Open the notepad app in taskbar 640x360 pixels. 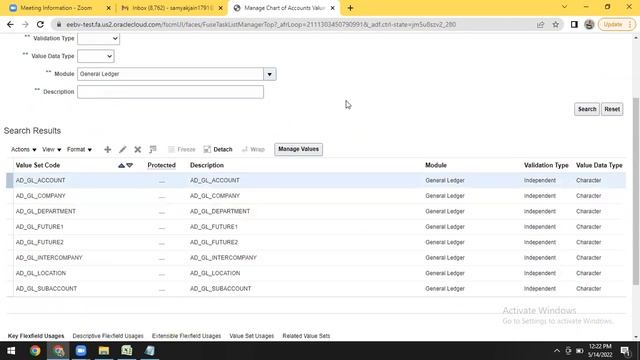point(150,351)
